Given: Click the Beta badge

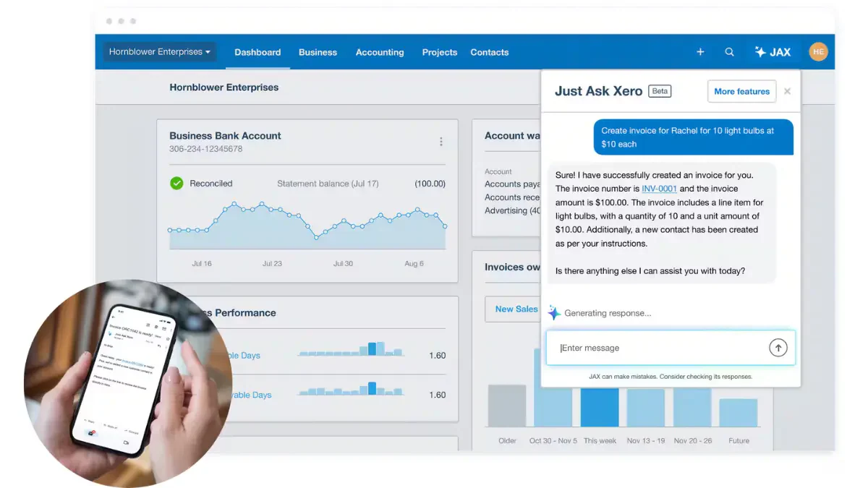Looking at the screenshot, I should tap(660, 91).
